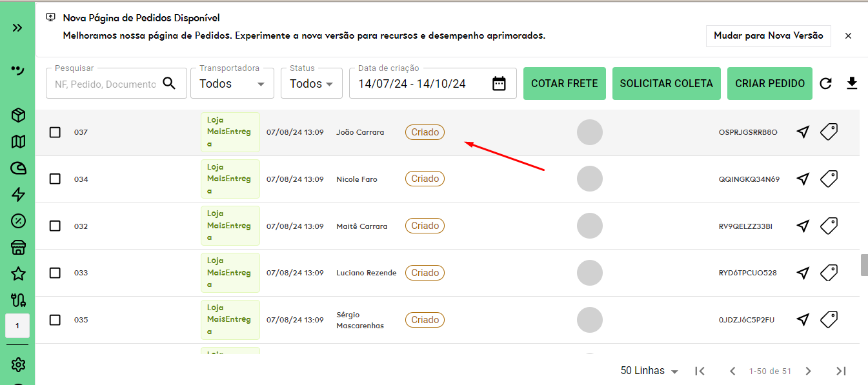Click the star icon in sidebar
The width and height of the screenshot is (868, 385).
(18, 273)
